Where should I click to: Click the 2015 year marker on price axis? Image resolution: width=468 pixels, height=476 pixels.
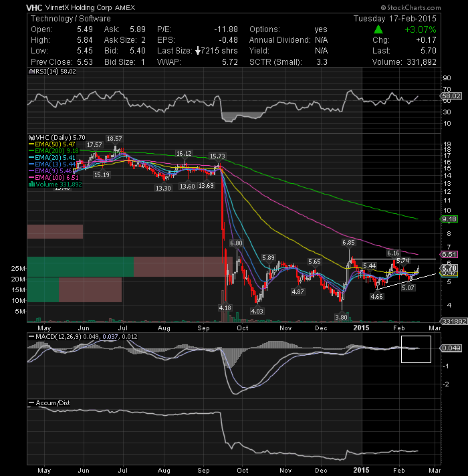point(361,328)
